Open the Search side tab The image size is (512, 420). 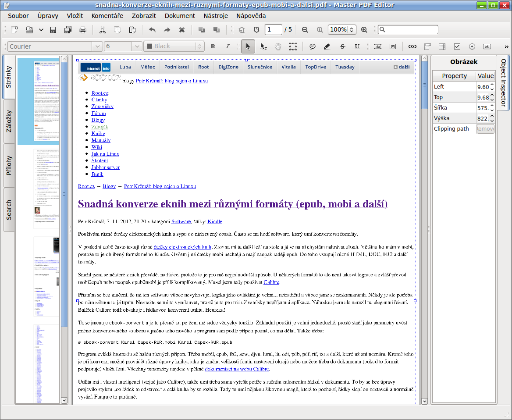[x=9, y=210]
